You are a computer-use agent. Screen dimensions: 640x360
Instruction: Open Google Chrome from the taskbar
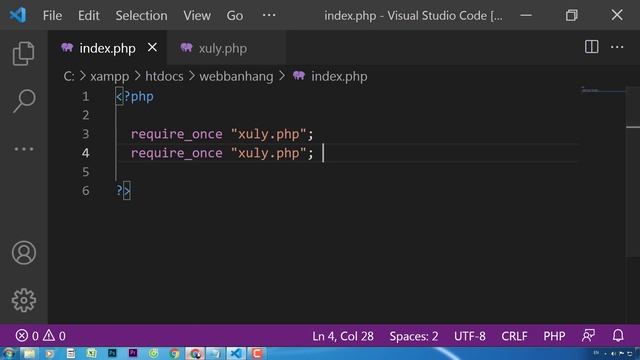pyautogui.click(x=174, y=353)
